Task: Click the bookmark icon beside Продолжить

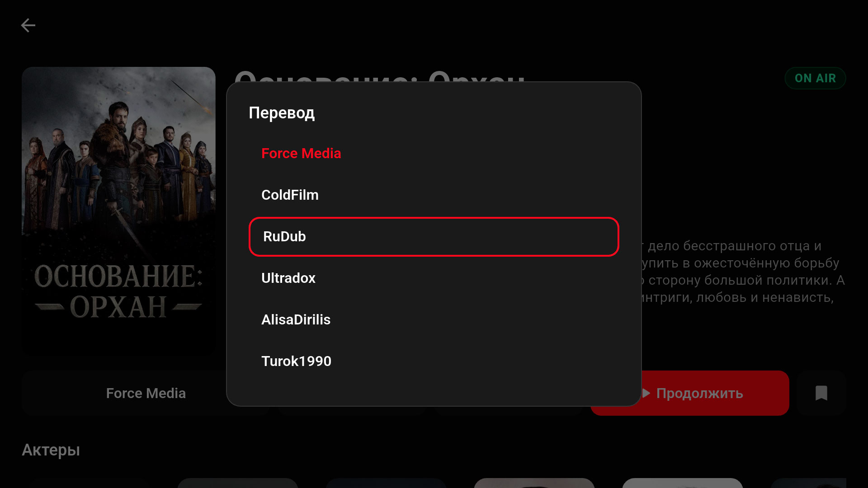Action: coord(821,393)
